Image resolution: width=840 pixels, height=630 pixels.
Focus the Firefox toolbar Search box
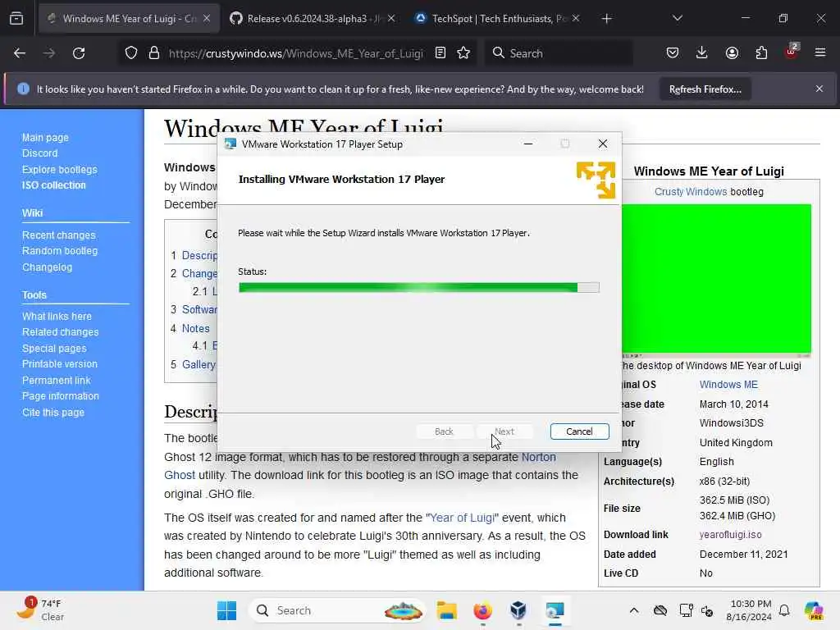pos(559,53)
